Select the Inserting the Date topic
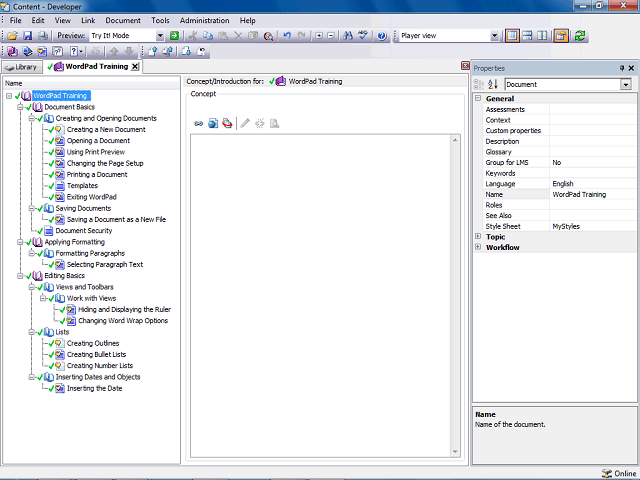The height and width of the screenshot is (480, 640). [x=94, y=389]
